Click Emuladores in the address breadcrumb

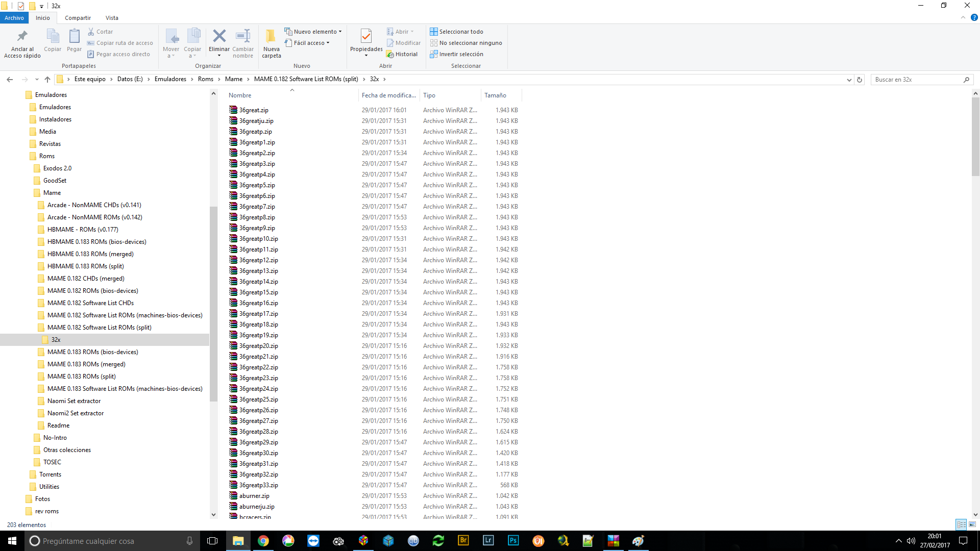[170, 79]
